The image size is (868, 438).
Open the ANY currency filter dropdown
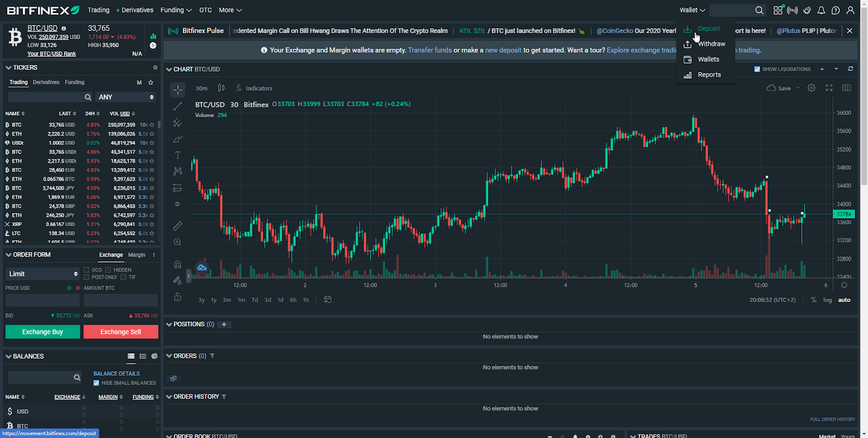tap(126, 97)
